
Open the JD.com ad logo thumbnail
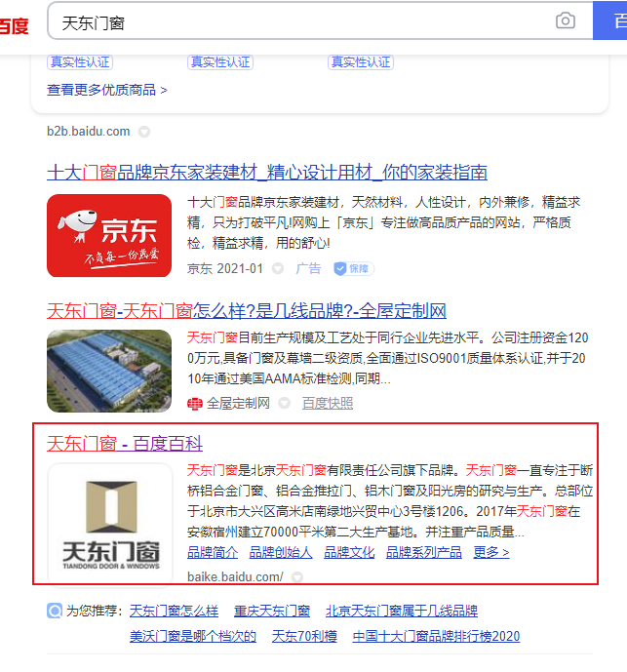(x=109, y=235)
